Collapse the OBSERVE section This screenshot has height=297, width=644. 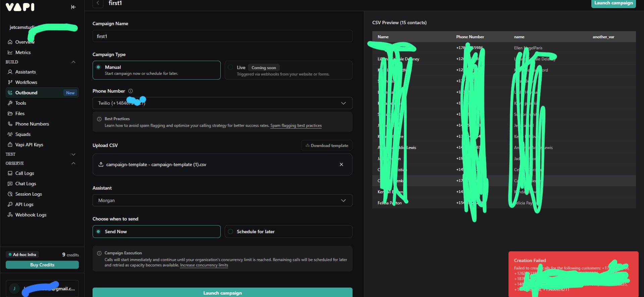[x=73, y=163]
